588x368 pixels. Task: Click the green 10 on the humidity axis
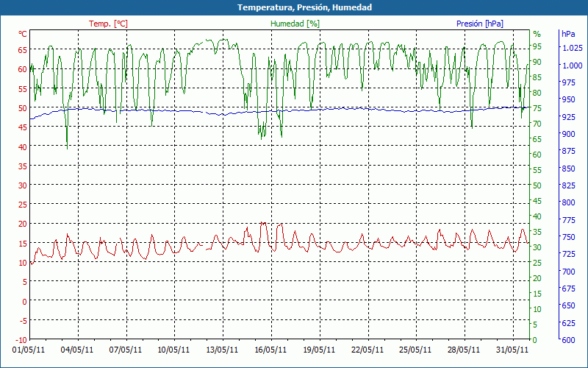click(537, 309)
